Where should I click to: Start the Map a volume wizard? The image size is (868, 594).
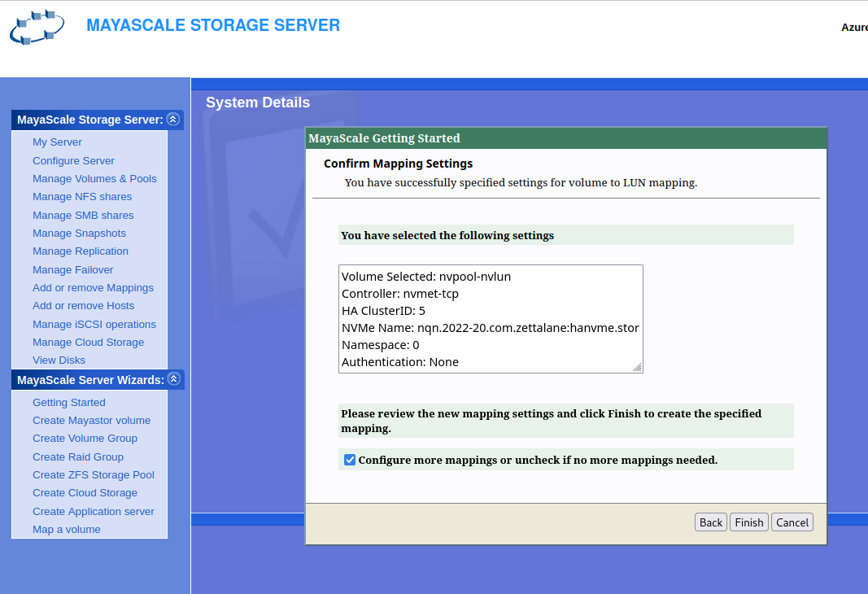(67, 530)
